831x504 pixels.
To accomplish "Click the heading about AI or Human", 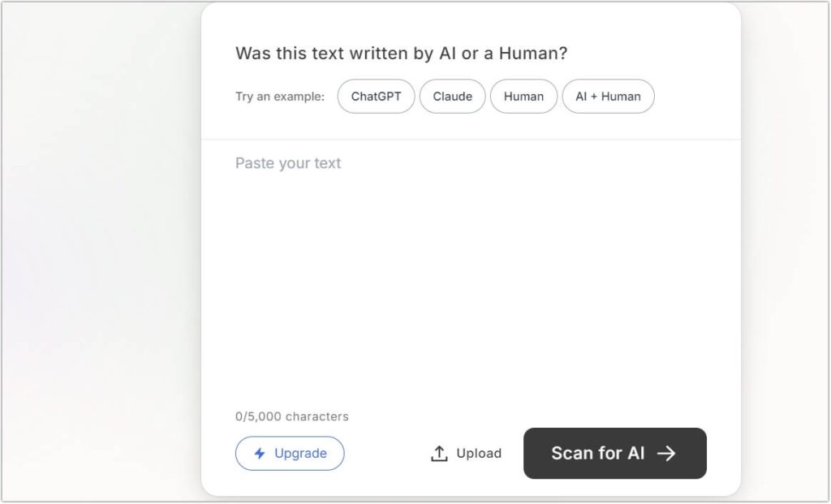I will tap(402, 54).
